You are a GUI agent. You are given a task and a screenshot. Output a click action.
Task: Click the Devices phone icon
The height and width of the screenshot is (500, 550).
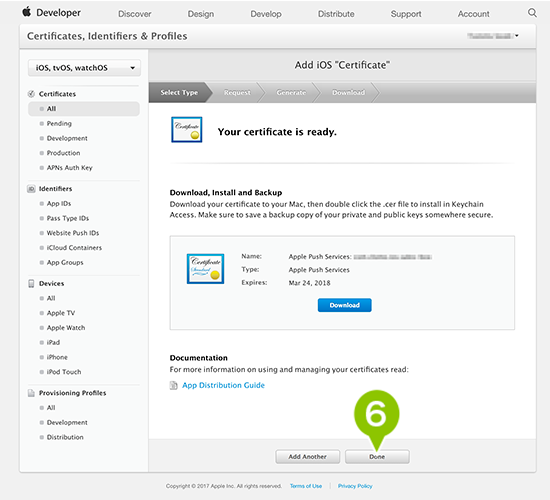pyautogui.click(x=31, y=284)
